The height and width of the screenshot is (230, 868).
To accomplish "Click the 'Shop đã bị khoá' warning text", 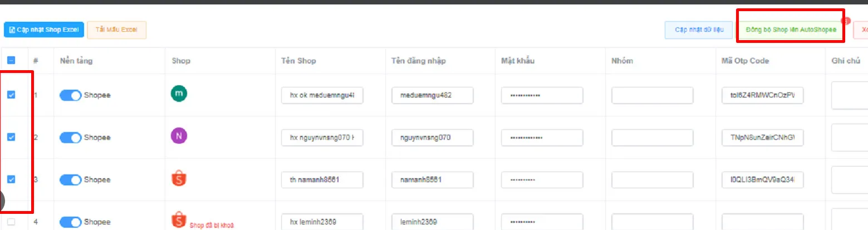I will pos(212,226).
